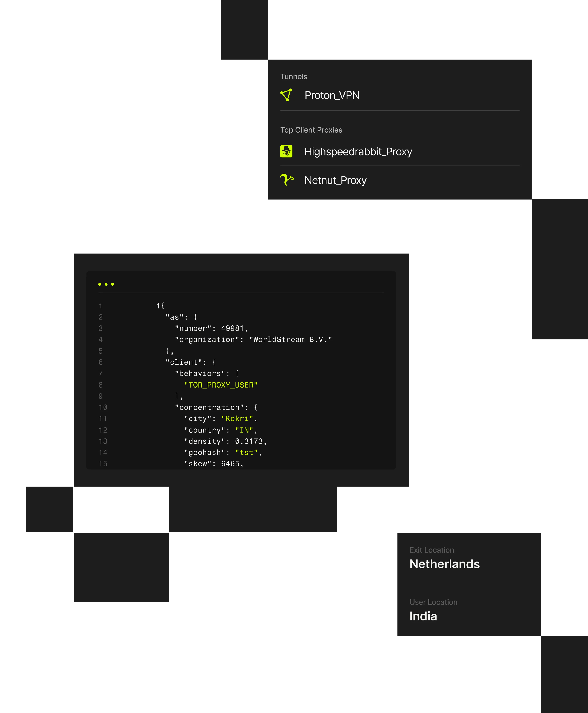Click the three yellow dots in code window
This screenshot has width=588, height=713.
[x=106, y=284]
